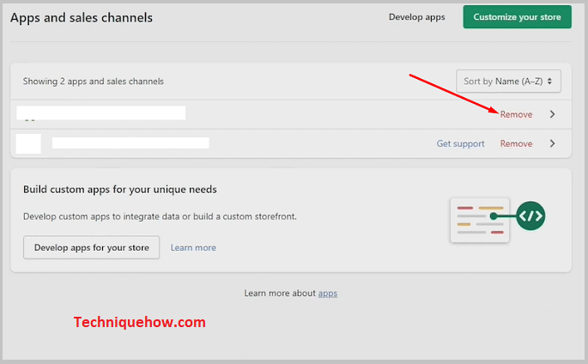
Task: Remove the app next to Get support
Action: click(x=516, y=143)
